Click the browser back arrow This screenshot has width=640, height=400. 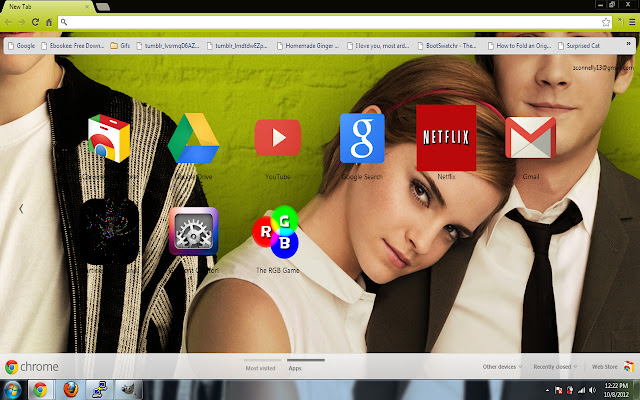coord(8,22)
